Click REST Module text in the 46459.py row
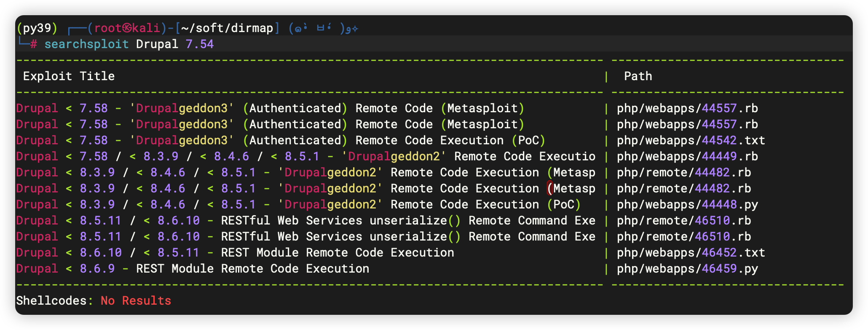The image size is (868, 330). (x=175, y=269)
